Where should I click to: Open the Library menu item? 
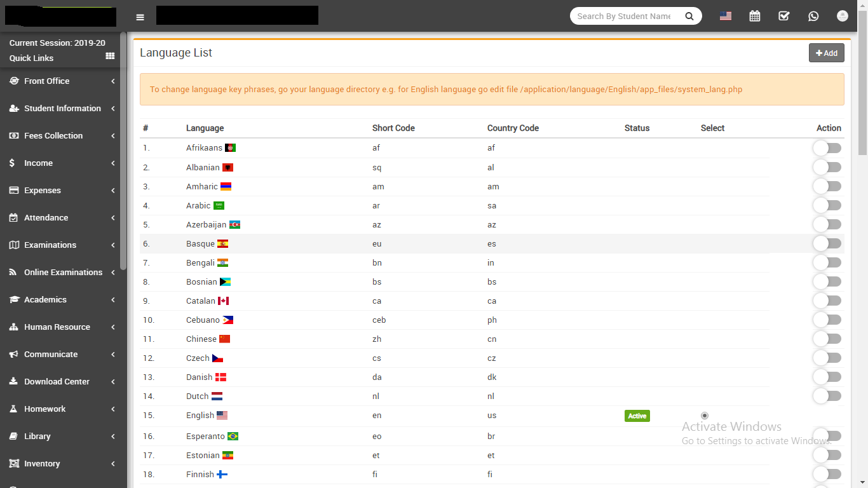pos(37,437)
